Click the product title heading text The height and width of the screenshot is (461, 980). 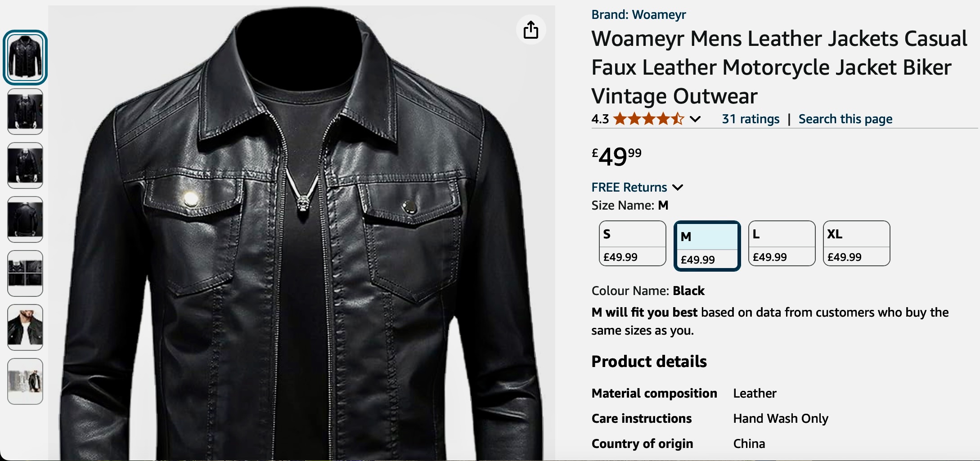[778, 67]
